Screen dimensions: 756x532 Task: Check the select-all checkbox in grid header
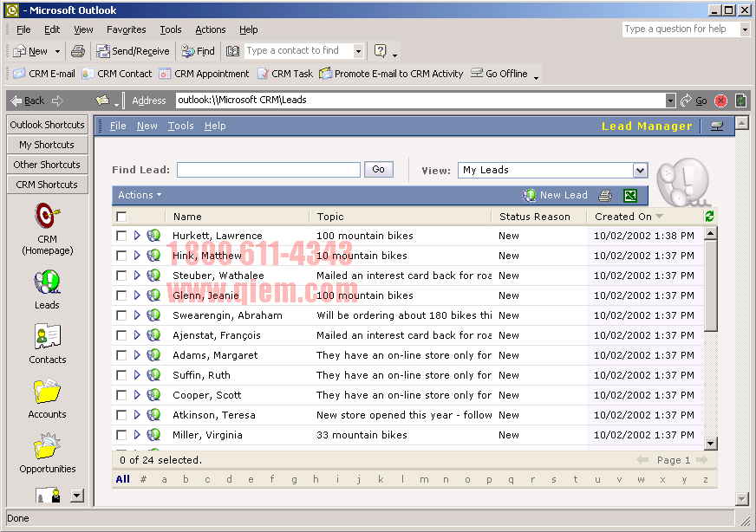pyautogui.click(x=121, y=217)
